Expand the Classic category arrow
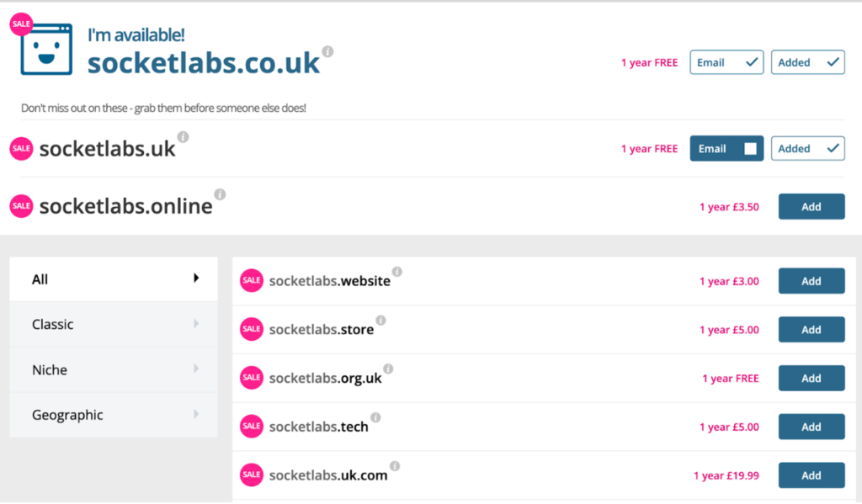Image resolution: width=862 pixels, height=504 pixels. (196, 324)
